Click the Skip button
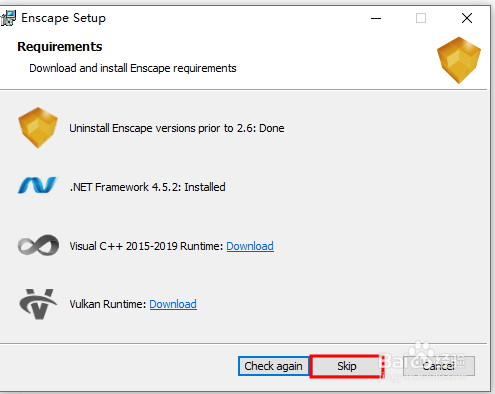495x394 pixels. click(x=347, y=366)
